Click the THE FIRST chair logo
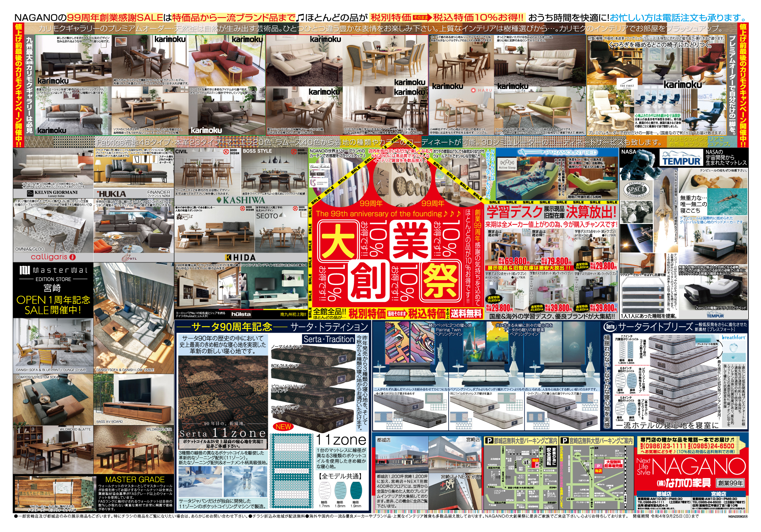The width and height of the screenshot is (761, 532). 627,85
